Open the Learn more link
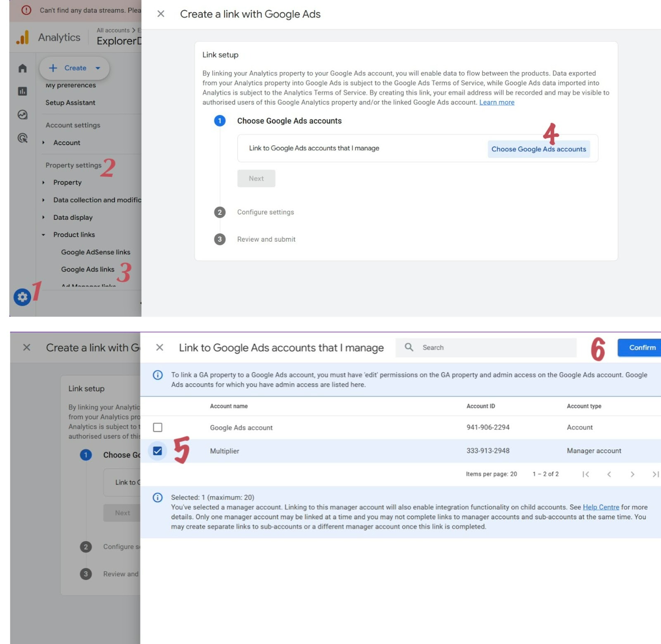 497,102
